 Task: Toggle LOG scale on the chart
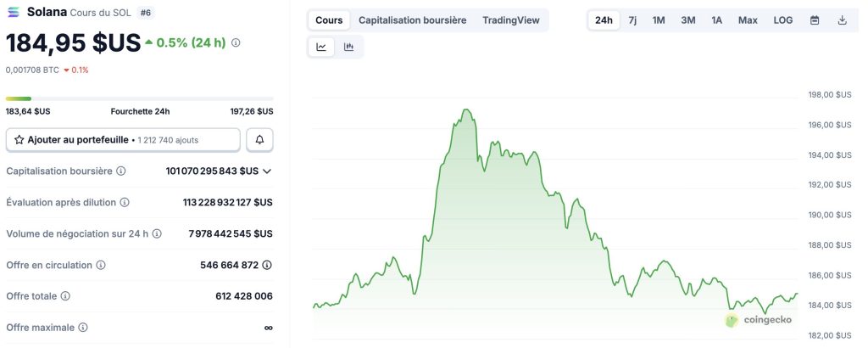(x=782, y=20)
